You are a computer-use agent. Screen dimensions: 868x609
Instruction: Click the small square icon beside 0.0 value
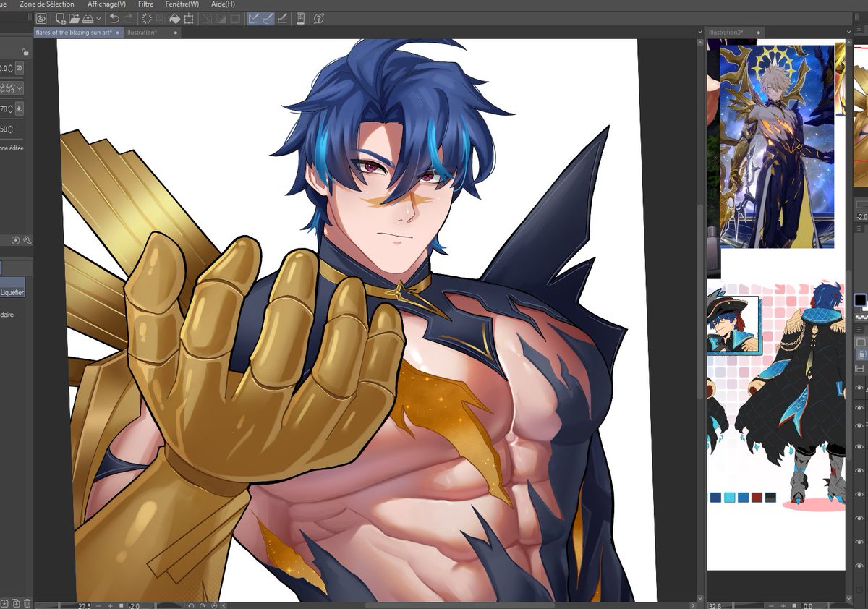20,68
